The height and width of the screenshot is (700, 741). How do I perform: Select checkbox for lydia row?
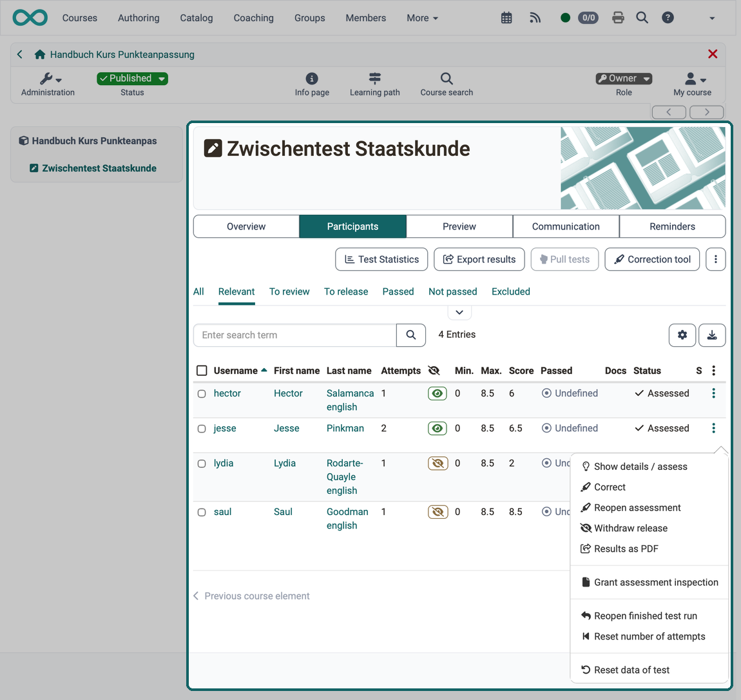pos(202,463)
